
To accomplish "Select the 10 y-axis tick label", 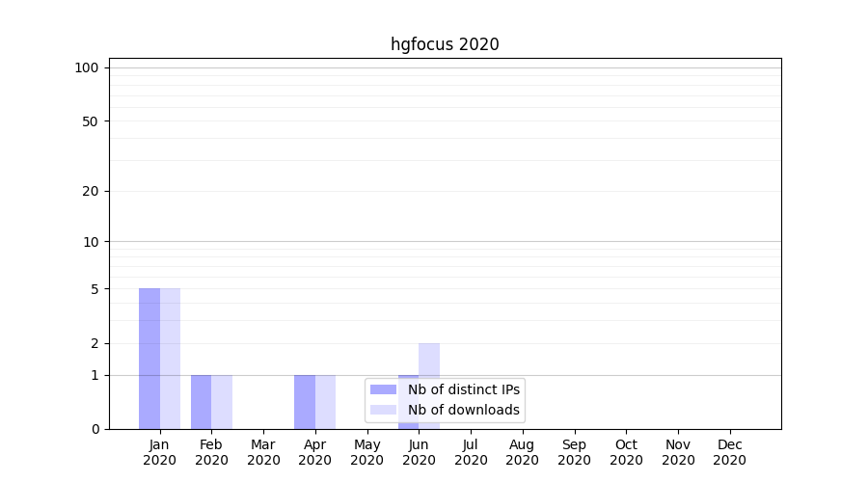I will [x=90, y=242].
